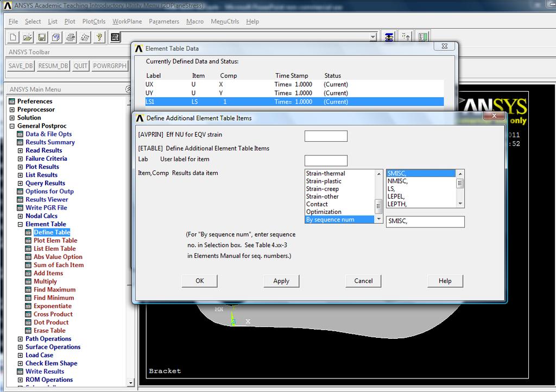This screenshot has height=392, width=556.
Task: Open the WorkPlane menu
Action: pos(127,21)
